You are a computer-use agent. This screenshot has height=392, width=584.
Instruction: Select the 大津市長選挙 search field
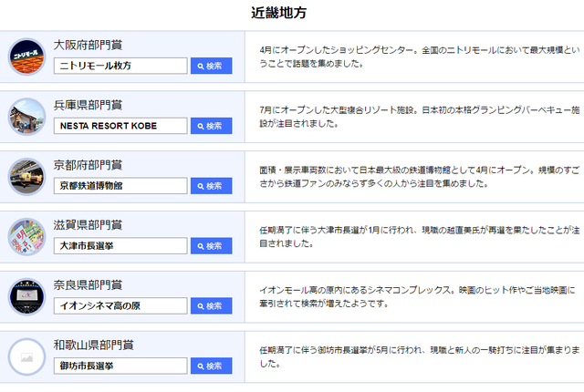pos(120,246)
